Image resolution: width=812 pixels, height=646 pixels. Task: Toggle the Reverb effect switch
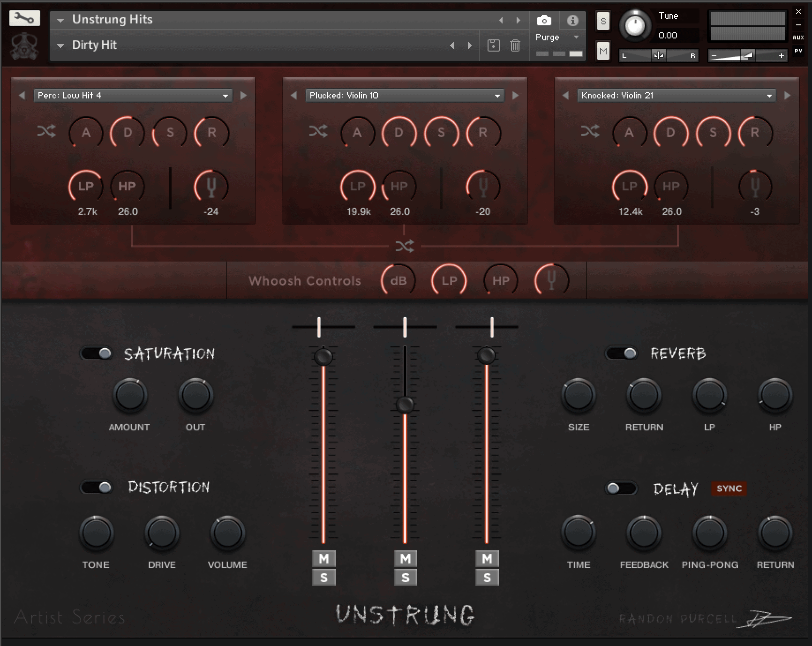621,353
